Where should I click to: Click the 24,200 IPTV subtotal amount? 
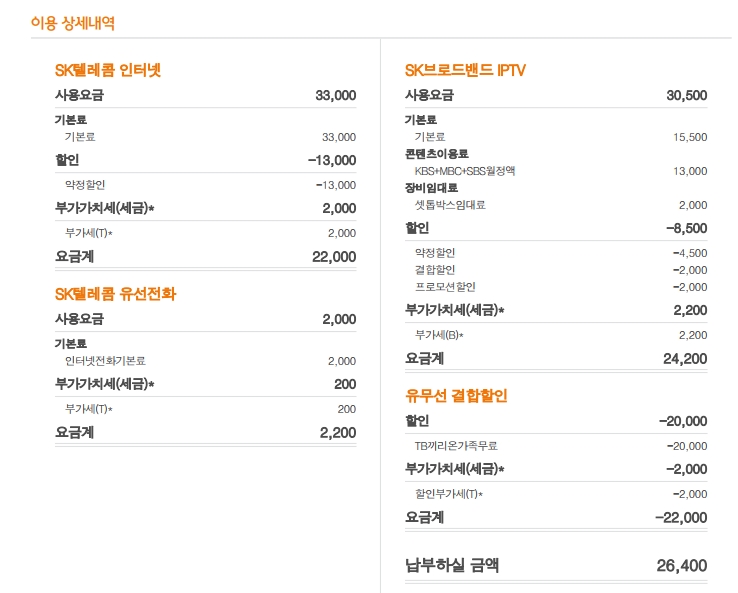684,358
